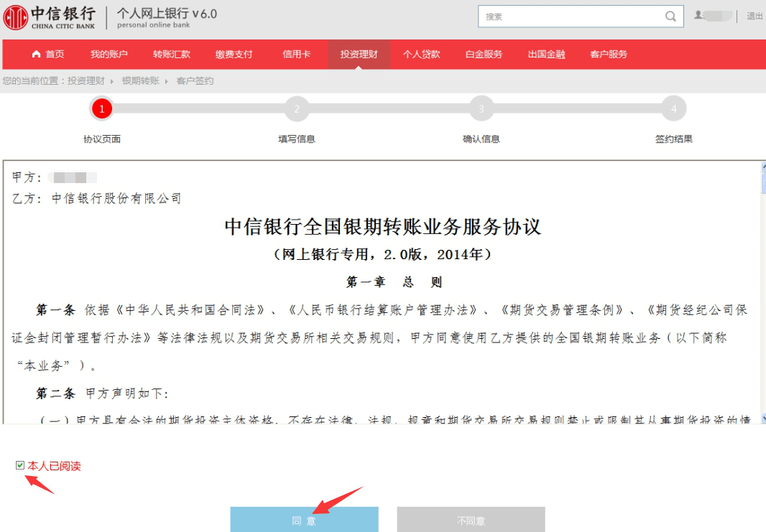Click the 不同意 disagree button
766x532 pixels.
click(471, 519)
